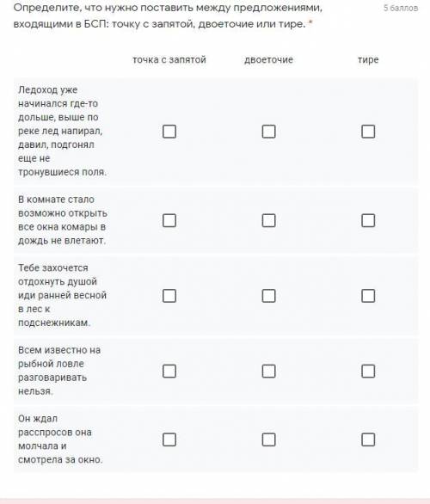This screenshot has width=430, height=504.
Task: Select 'тире' for 'Тебе захочется' row
Action: coord(368,296)
